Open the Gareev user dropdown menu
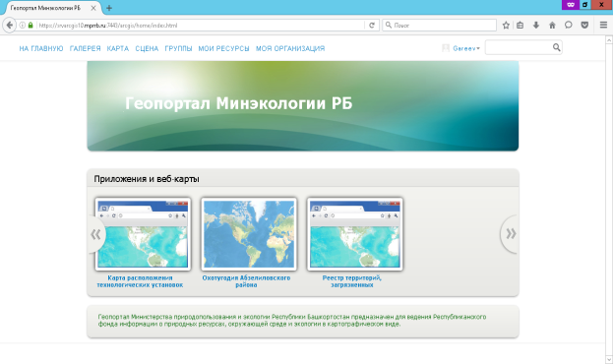Image resolution: width=614 pixels, height=364 pixels. (466, 48)
